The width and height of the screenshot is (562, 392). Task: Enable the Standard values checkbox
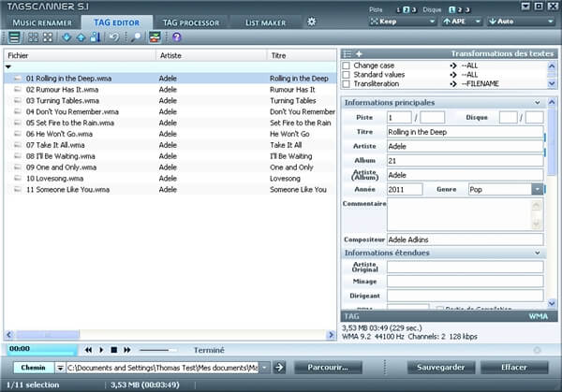(346, 75)
